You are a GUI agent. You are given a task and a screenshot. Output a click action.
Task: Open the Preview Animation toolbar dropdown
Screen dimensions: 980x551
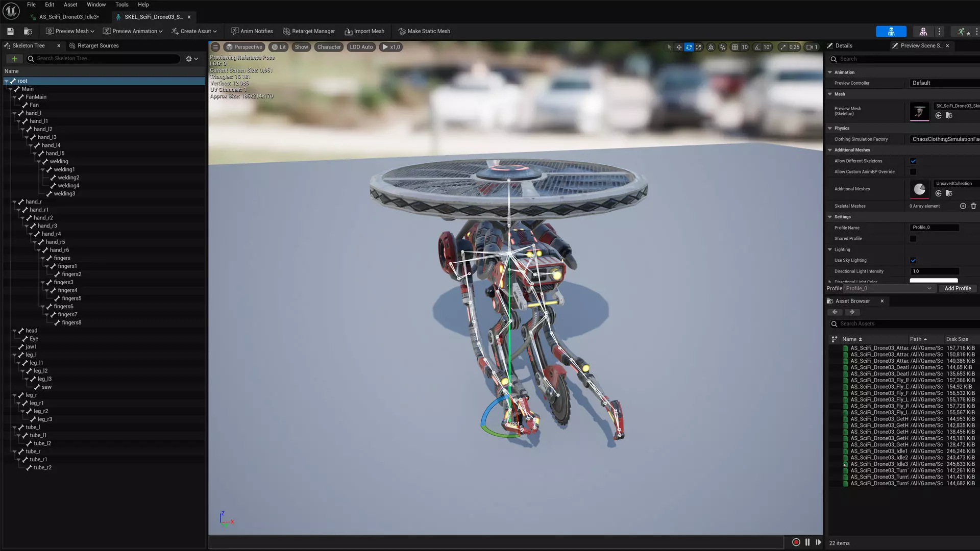click(x=133, y=31)
